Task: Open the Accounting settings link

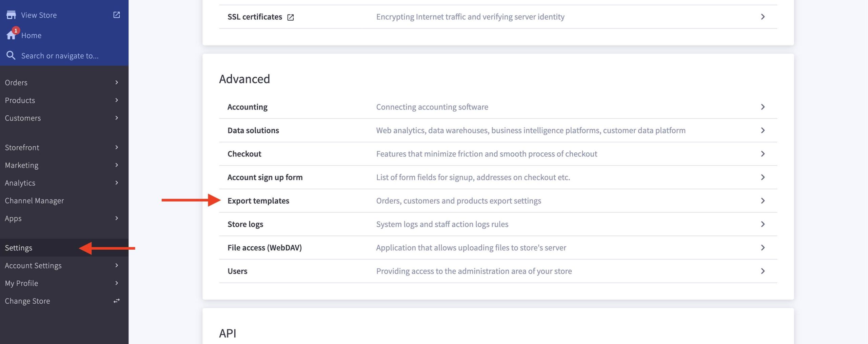Action: click(247, 107)
